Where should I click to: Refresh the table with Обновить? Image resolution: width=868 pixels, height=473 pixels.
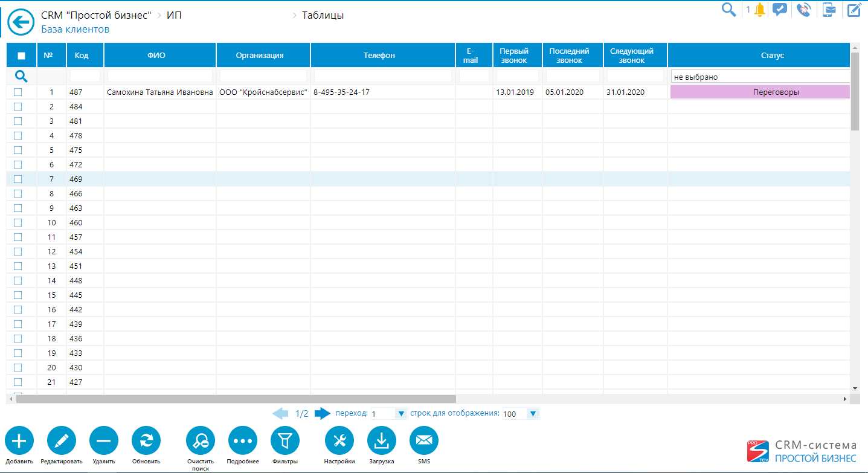coord(146,441)
